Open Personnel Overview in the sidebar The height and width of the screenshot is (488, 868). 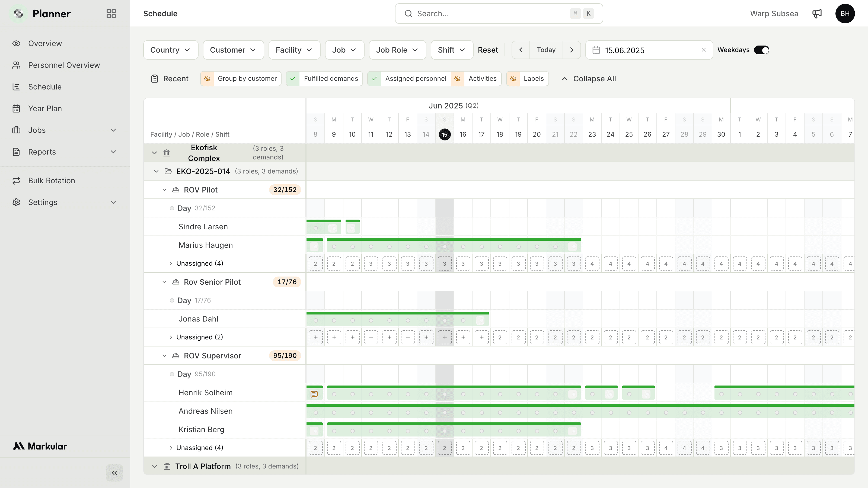[x=65, y=65]
